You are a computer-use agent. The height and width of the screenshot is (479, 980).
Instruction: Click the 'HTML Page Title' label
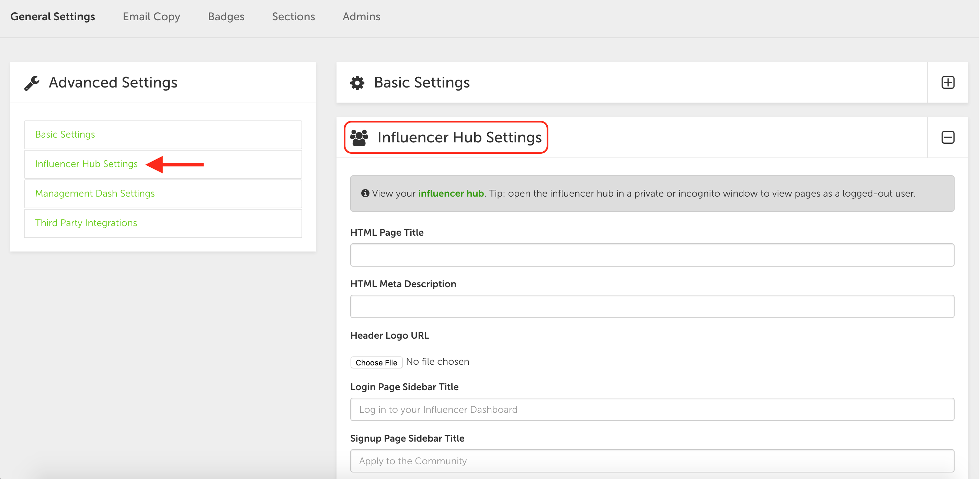coord(387,232)
